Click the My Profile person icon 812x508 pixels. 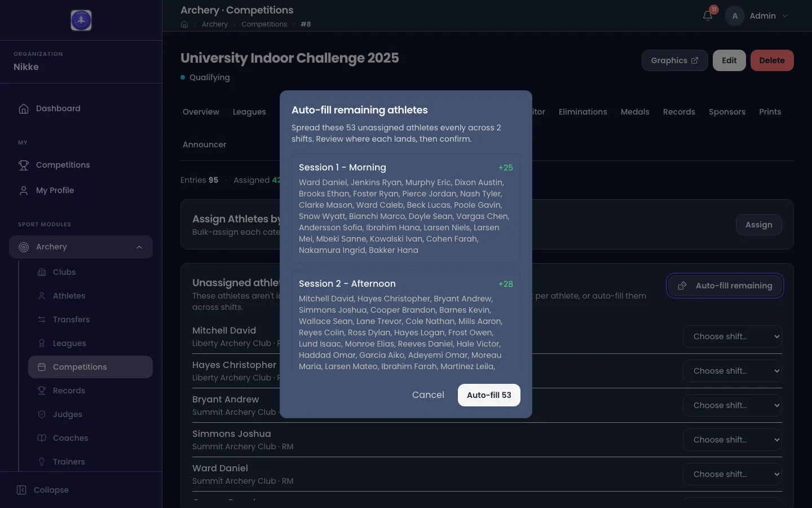click(24, 190)
